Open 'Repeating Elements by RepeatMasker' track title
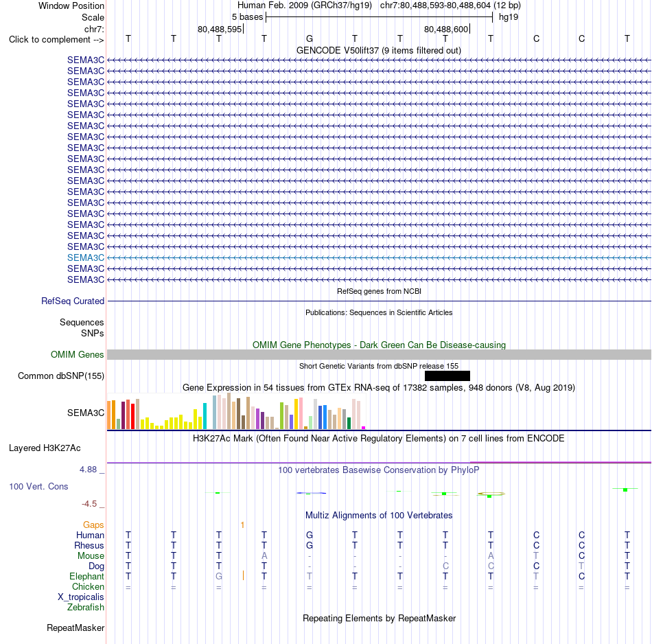 (x=379, y=618)
